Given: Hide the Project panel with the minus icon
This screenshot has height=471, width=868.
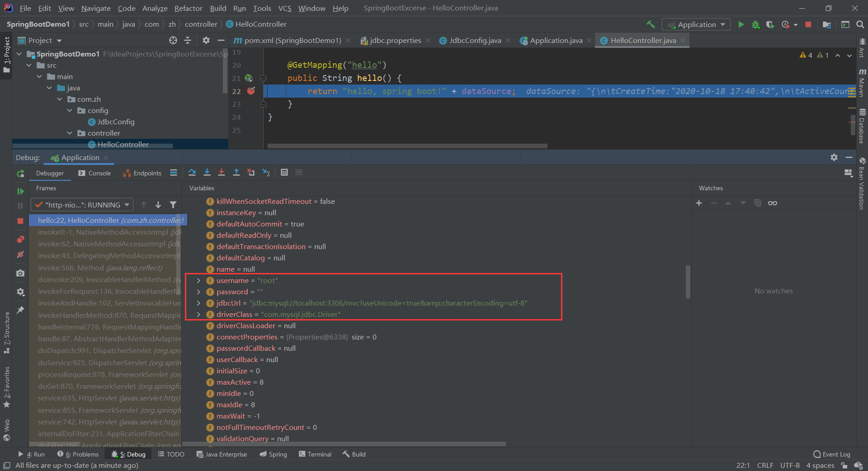Looking at the screenshot, I should 221,40.
